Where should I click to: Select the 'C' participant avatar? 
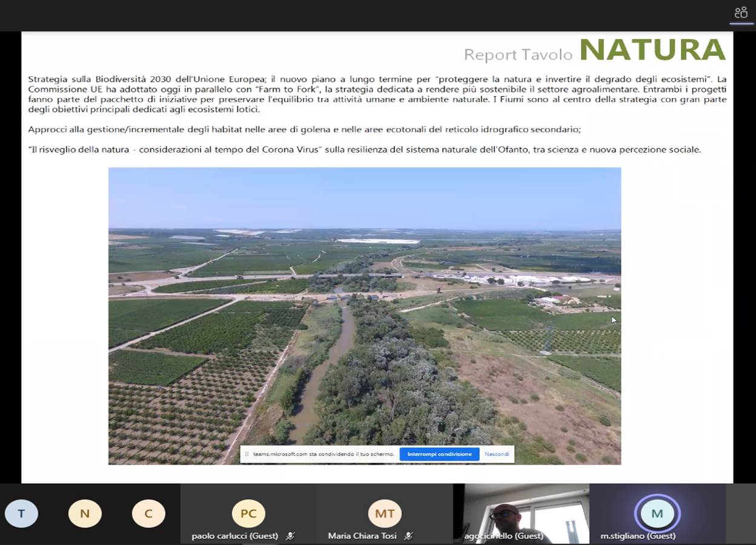(148, 514)
